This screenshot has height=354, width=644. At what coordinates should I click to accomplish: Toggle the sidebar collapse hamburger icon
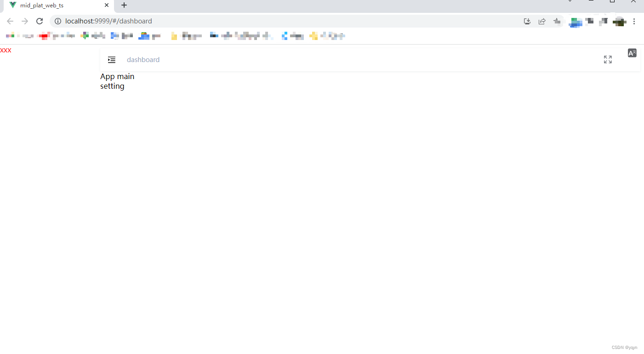pos(112,60)
